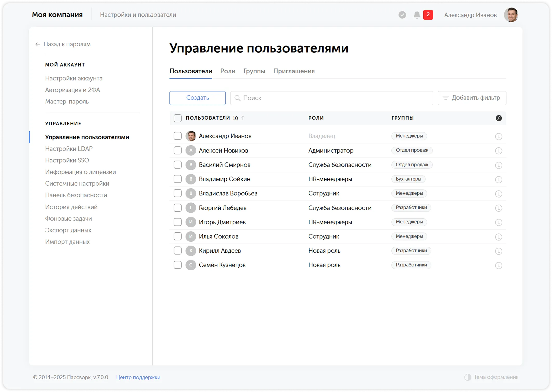
Task: Select checkbox for Илья Соколов
Action: 178,236
